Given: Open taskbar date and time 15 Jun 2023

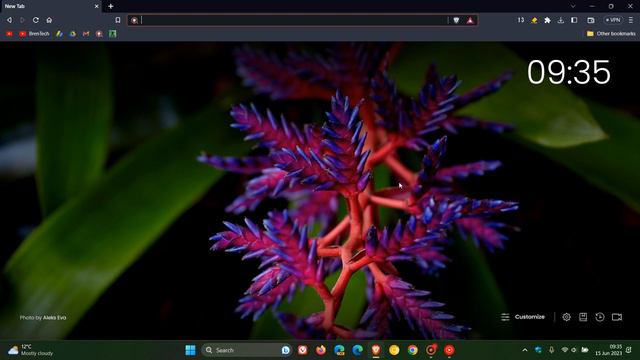Looking at the screenshot, I should coord(609,350).
